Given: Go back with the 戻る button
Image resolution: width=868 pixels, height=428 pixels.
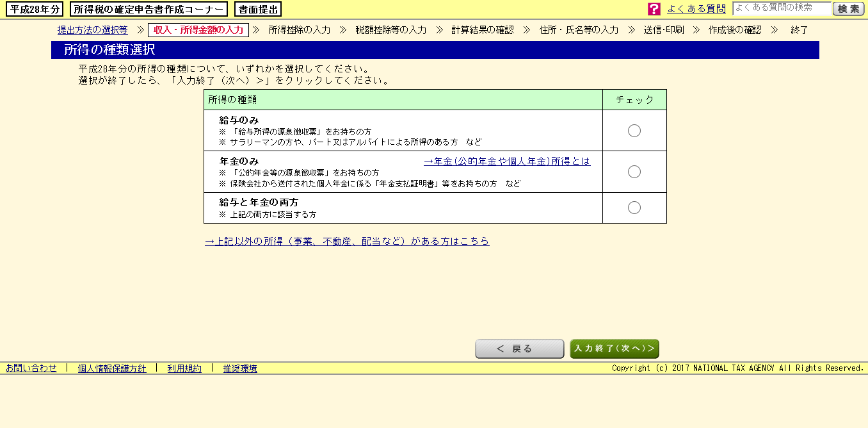Looking at the screenshot, I should [519, 349].
